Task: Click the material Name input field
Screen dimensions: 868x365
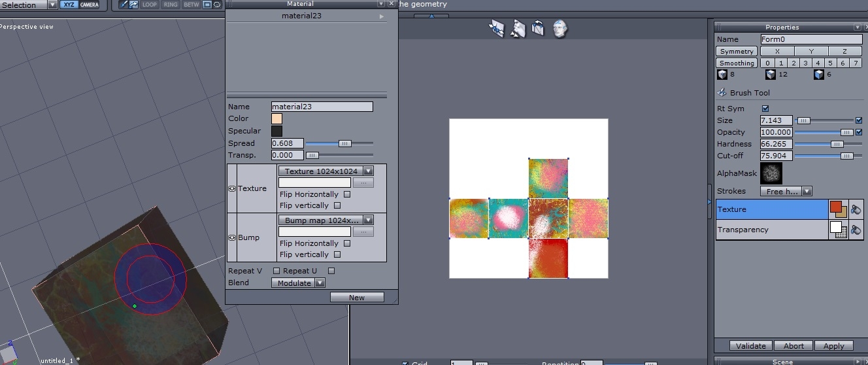Action: (x=322, y=107)
